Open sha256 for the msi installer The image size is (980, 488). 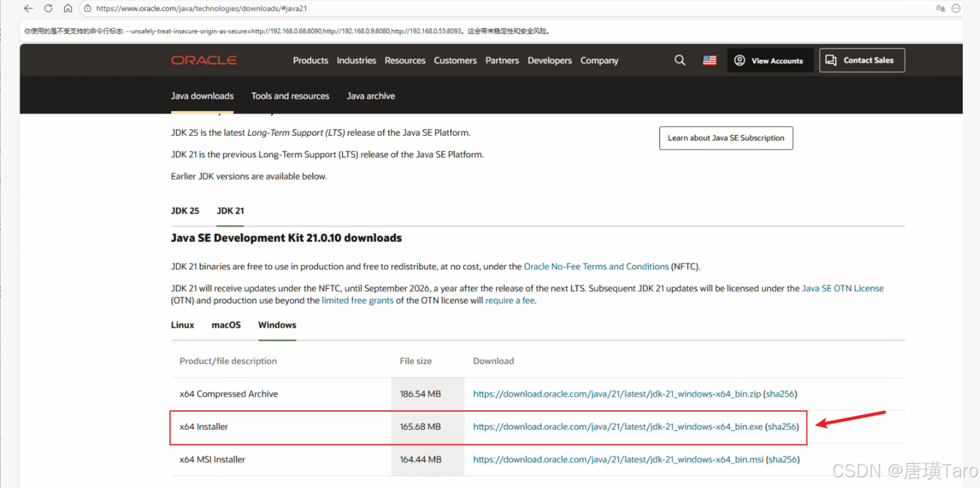point(782,459)
